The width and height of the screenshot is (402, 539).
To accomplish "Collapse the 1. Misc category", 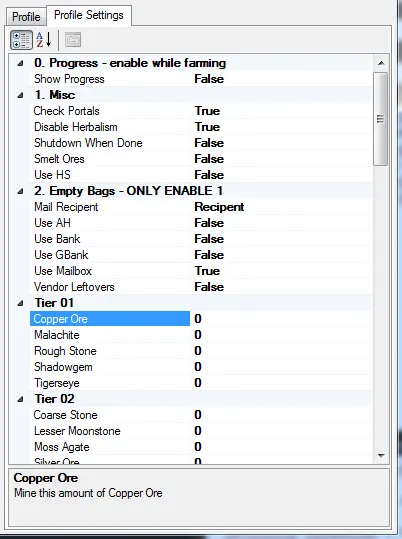I will pos(20,95).
